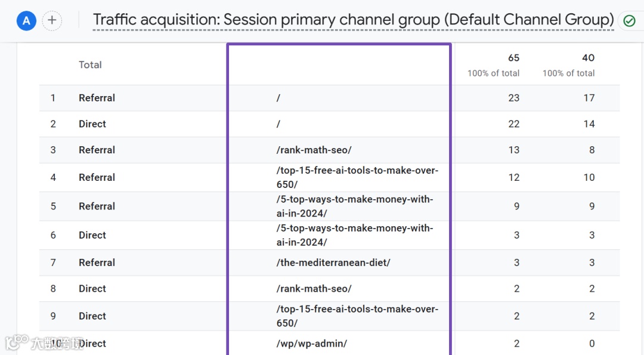644x355 pixels.
Task: Select Referral /top-15-free-ai-tools landing page in row 4
Action: [357, 177]
